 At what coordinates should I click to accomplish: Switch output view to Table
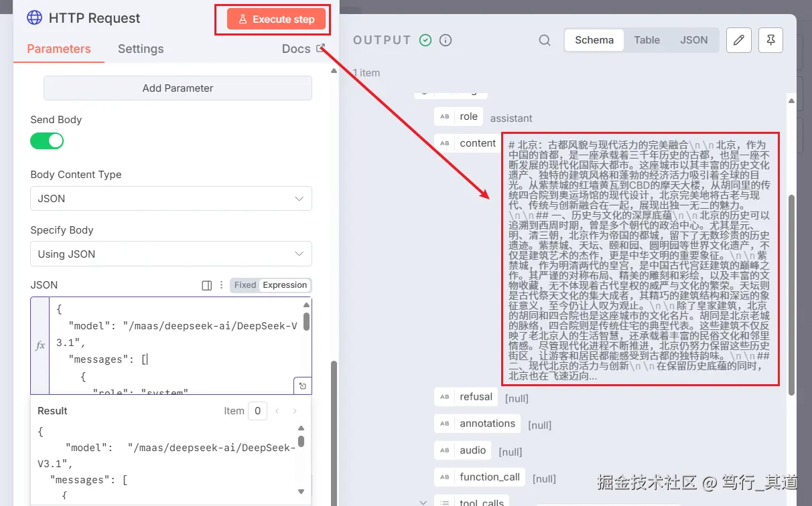click(x=647, y=40)
